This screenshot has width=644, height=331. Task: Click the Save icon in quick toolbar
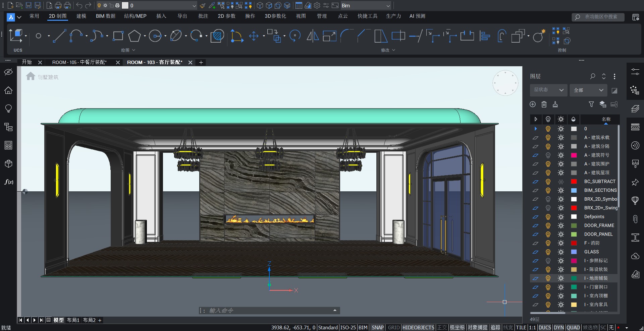point(29,5)
